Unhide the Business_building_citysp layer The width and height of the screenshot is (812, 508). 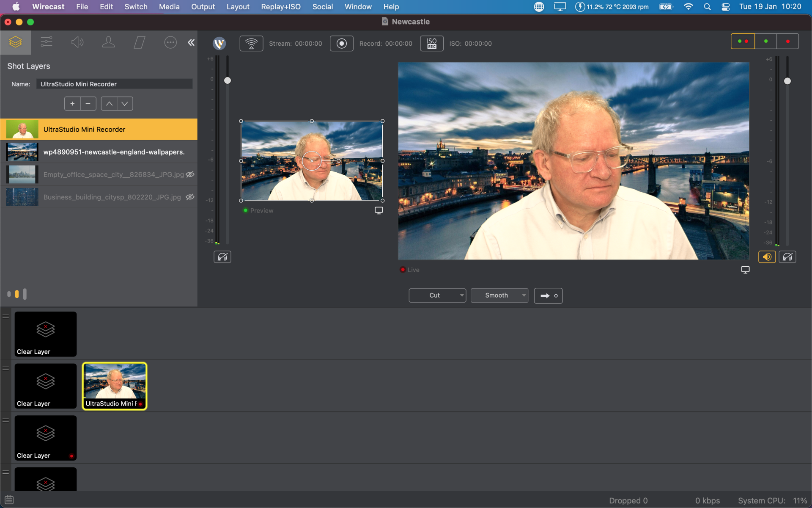pos(190,197)
